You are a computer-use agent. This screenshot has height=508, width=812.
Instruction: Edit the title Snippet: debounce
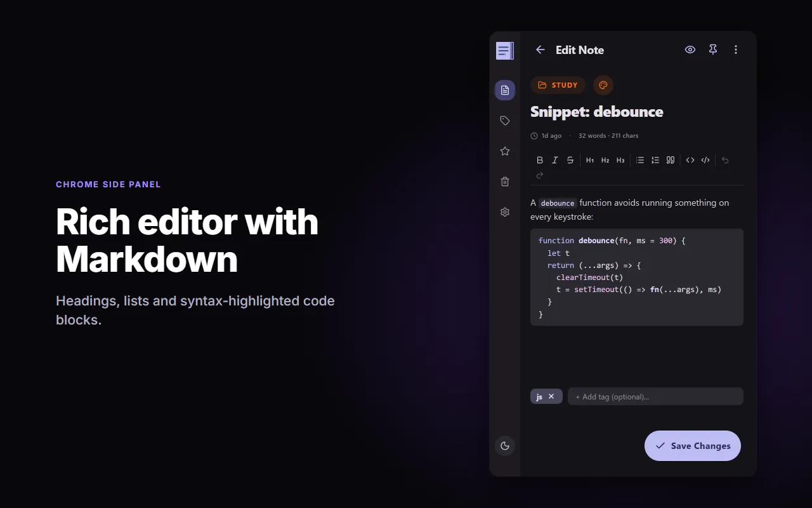pyautogui.click(x=597, y=112)
